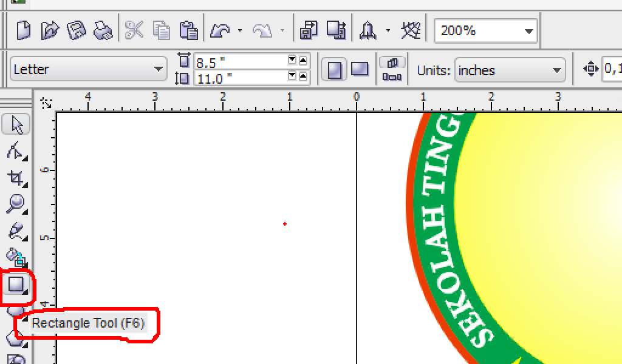
Task: Click the ruler origin corner icon
Action: click(x=46, y=103)
